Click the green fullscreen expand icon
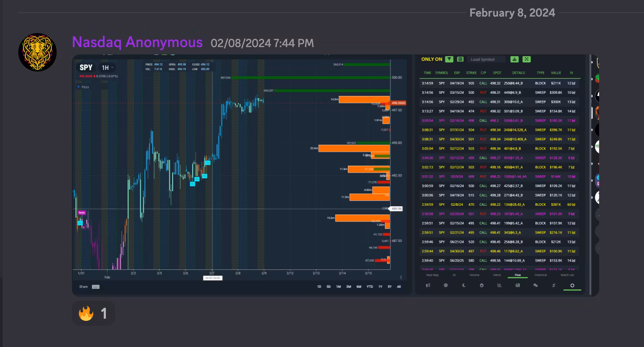 pyautogui.click(x=526, y=59)
